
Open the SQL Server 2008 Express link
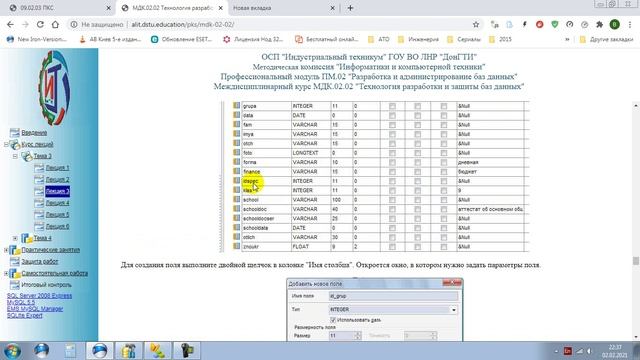[x=39, y=296]
